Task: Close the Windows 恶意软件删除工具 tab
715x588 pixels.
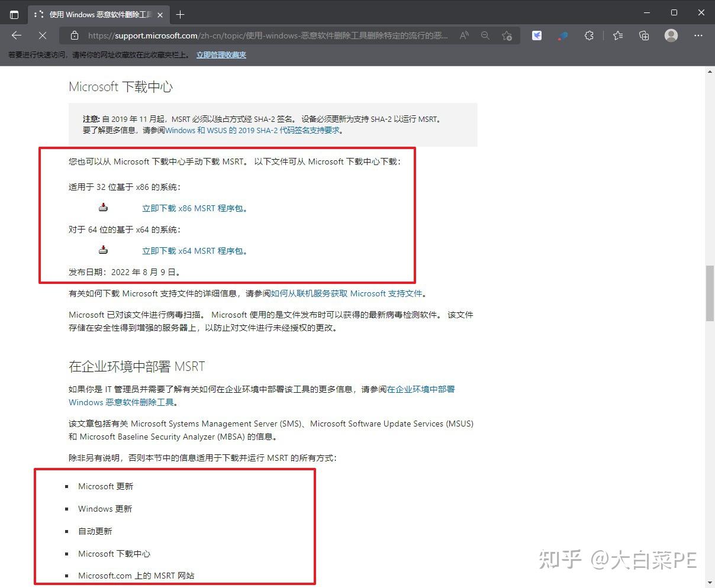Action: pyautogui.click(x=160, y=14)
